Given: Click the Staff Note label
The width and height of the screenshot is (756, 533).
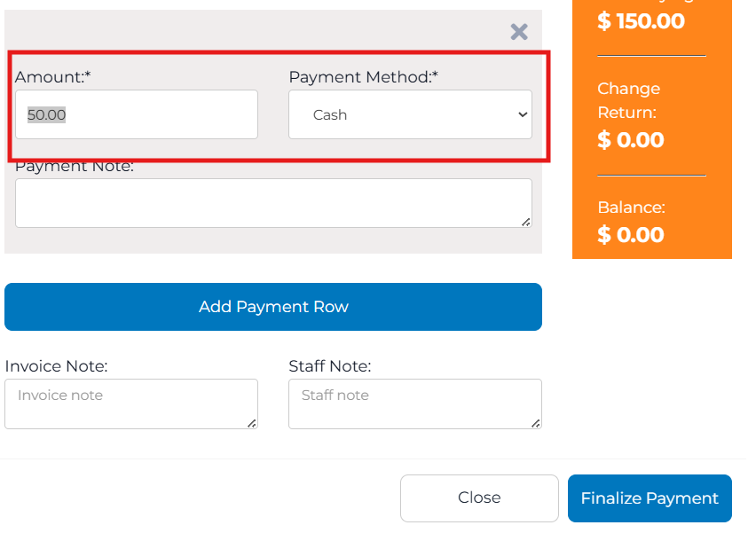Looking at the screenshot, I should tap(330, 366).
